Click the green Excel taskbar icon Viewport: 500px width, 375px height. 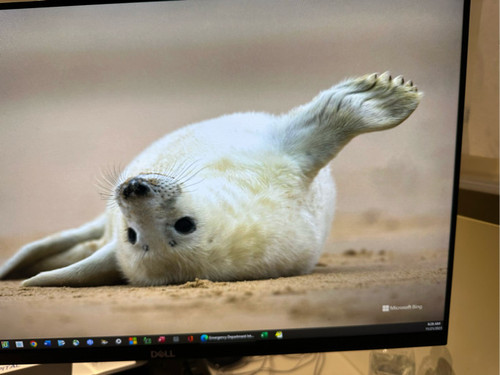coord(264,335)
